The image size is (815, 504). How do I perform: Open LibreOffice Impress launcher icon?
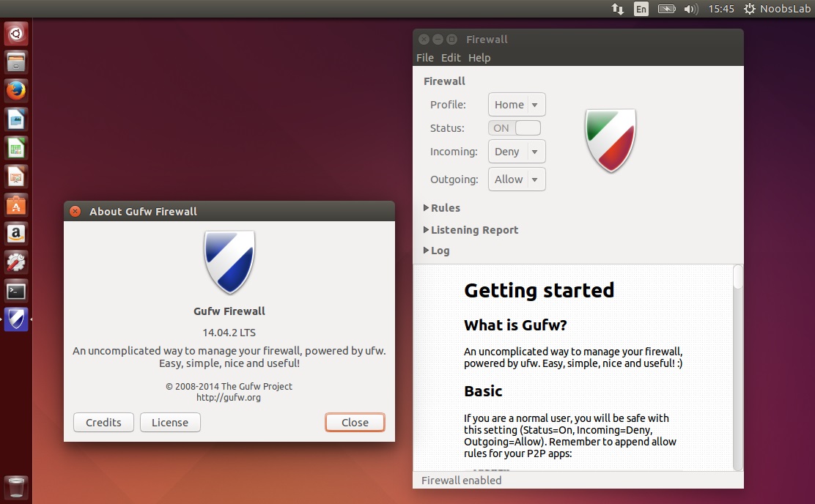tap(16, 177)
